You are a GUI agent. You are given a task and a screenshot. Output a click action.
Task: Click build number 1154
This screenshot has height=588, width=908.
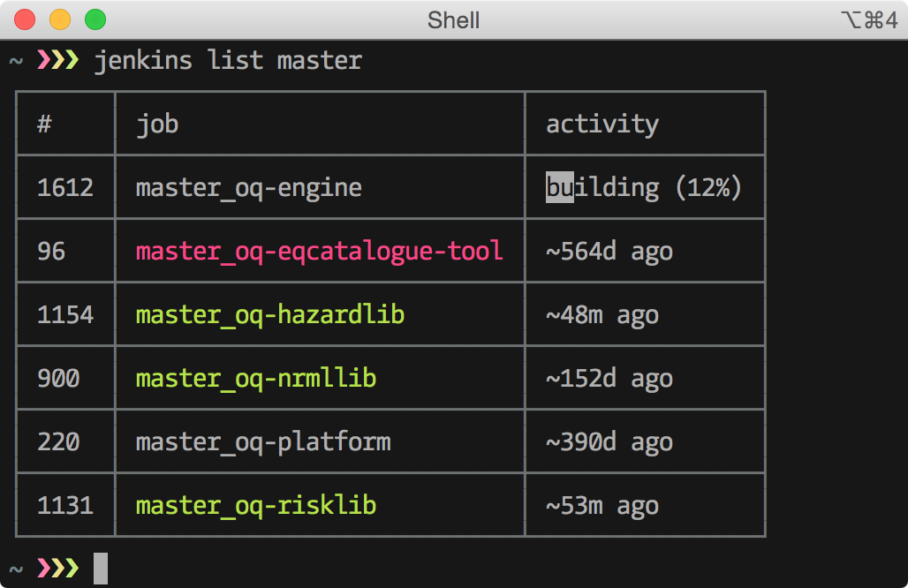[65, 315]
